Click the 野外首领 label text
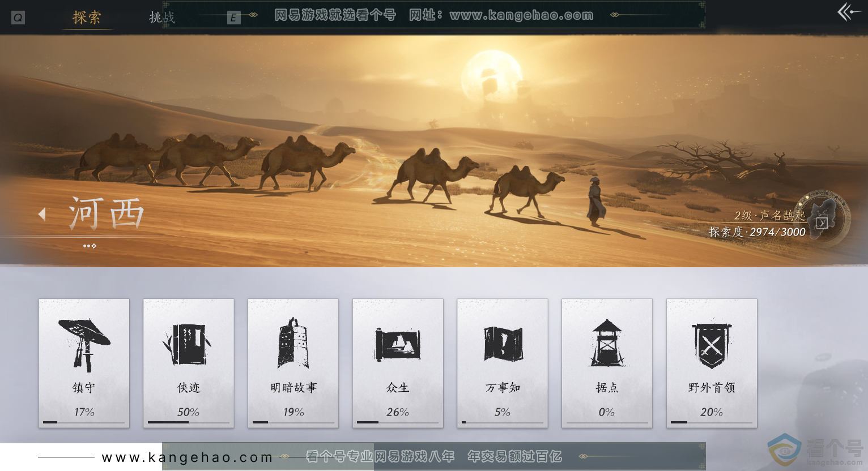The height and width of the screenshot is (471, 868). click(712, 388)
